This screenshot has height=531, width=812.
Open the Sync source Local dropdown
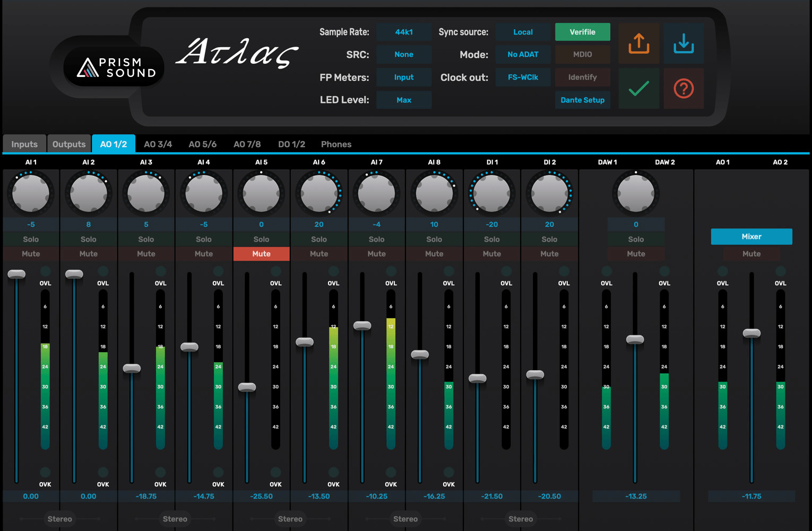point(523,32)
